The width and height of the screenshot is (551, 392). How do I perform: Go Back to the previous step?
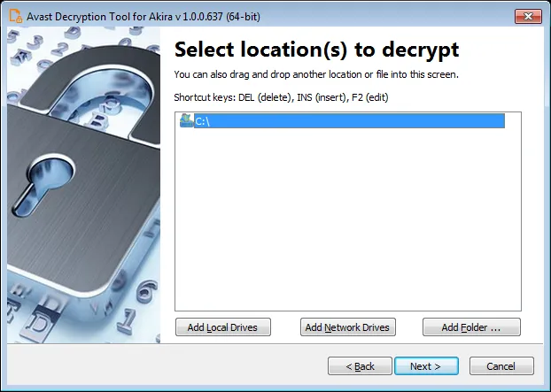[360, 366]
